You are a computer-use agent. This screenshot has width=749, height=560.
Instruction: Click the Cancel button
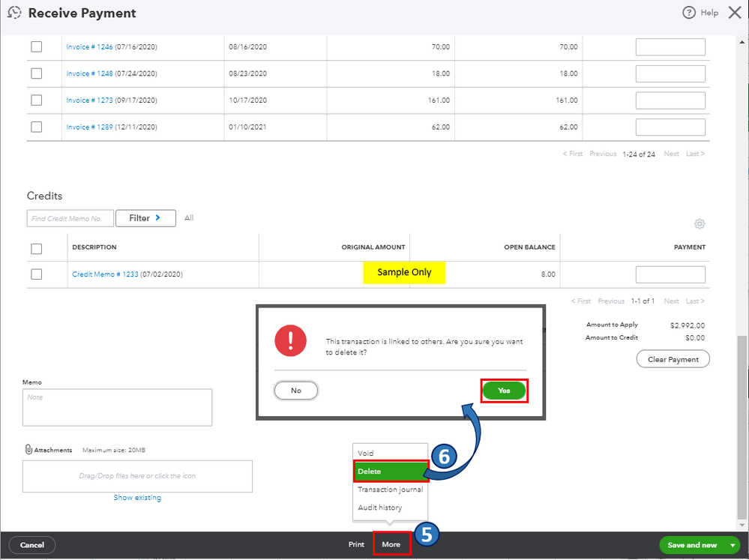(x=32, y=545)
